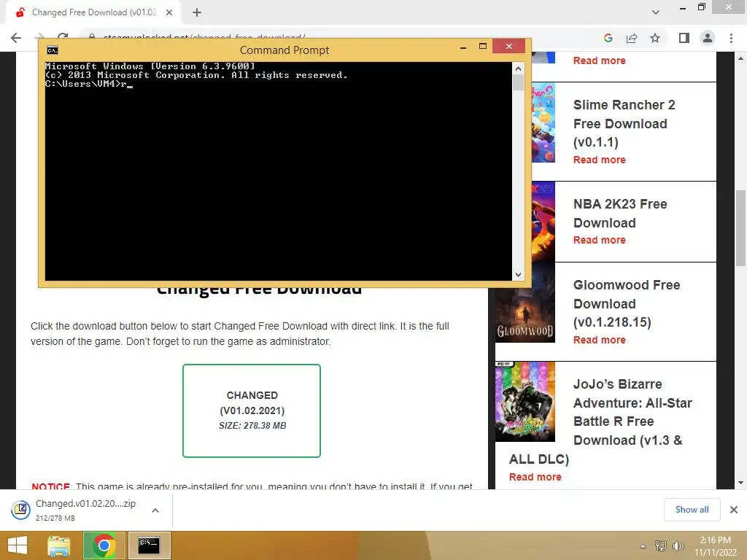Click Read more under JoJo's Bizarre Adventure
747x560 pixels.
pos(535,477)
